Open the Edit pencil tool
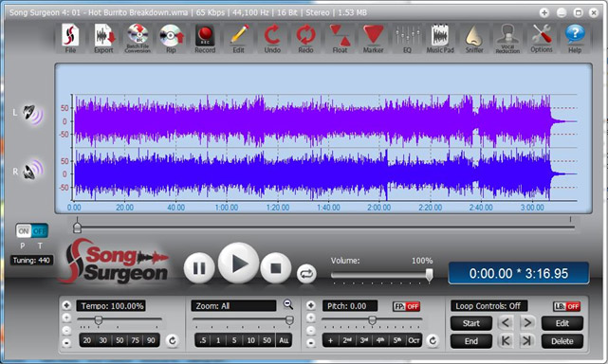The width and height of the screenshot is (608, 364). 238,38
